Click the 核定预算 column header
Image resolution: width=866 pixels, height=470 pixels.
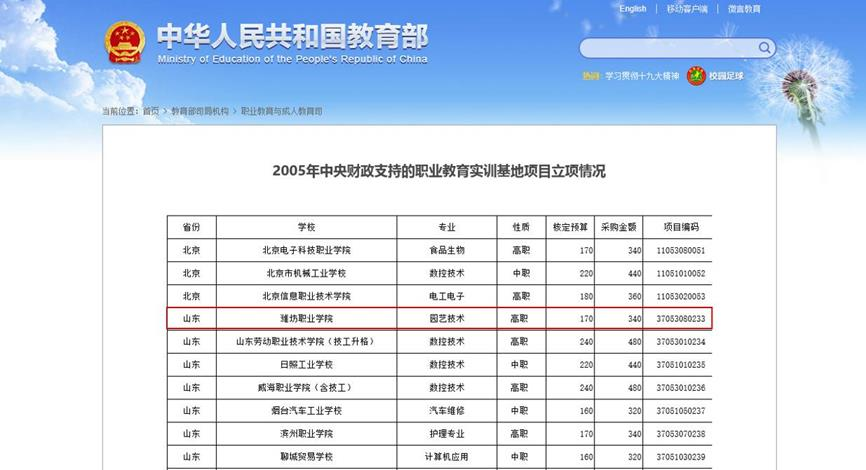coord(570,227)
